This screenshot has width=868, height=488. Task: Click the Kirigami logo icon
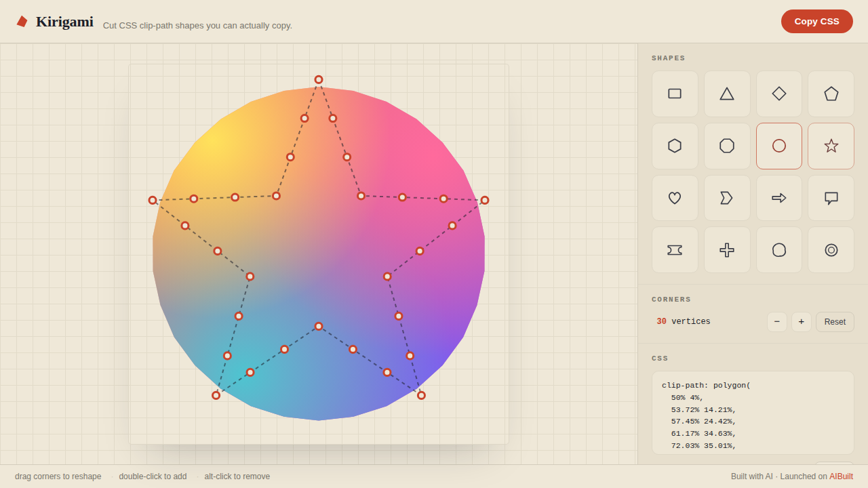(22, 22)
